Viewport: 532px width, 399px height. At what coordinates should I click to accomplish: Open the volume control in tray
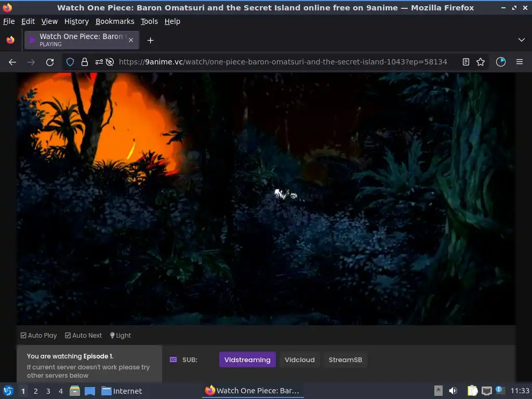[453, 391]
